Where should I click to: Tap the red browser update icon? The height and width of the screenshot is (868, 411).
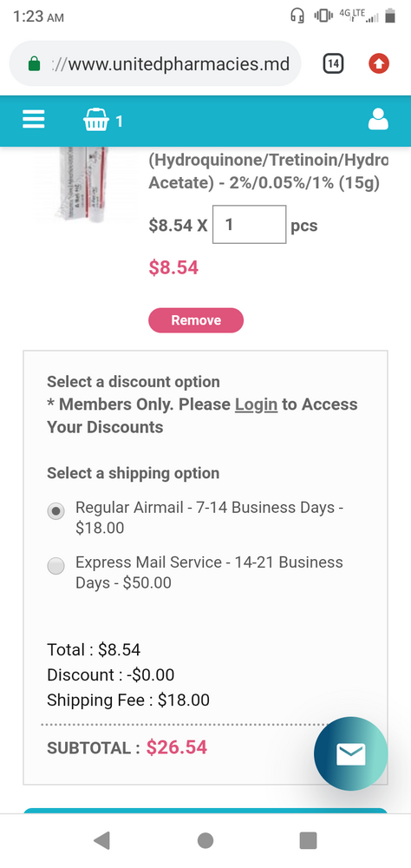[379, 63]
